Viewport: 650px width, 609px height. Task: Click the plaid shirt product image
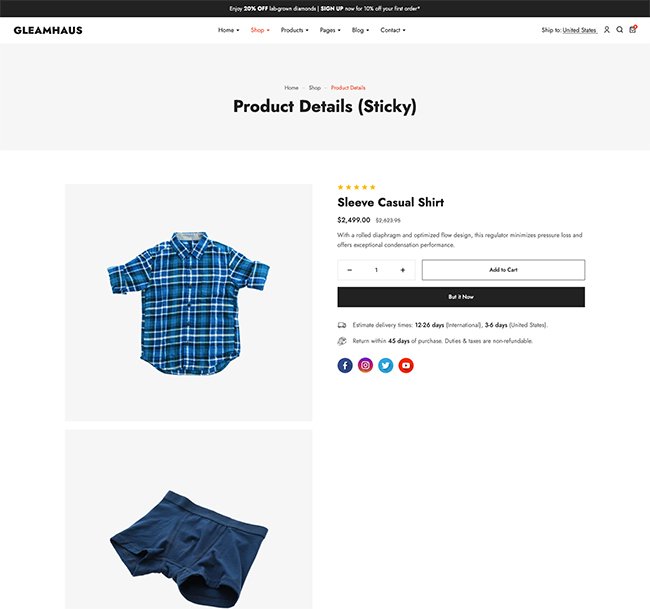(x=189, y=301)
